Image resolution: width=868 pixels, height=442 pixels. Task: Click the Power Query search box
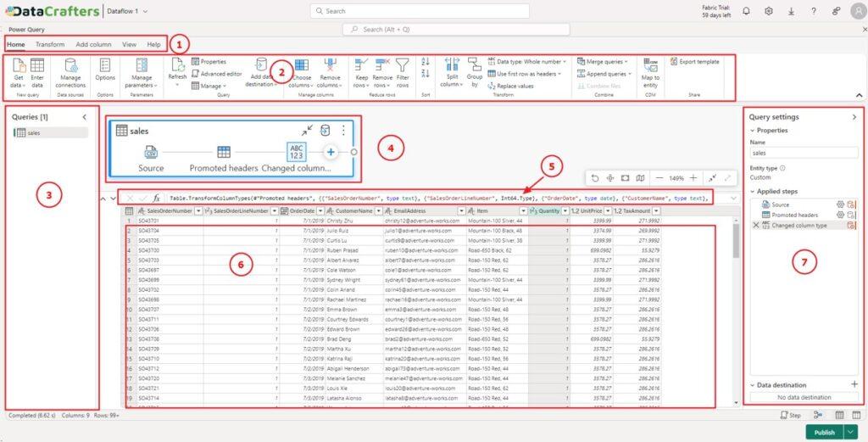pyautogui.click(x=456, y=30)
